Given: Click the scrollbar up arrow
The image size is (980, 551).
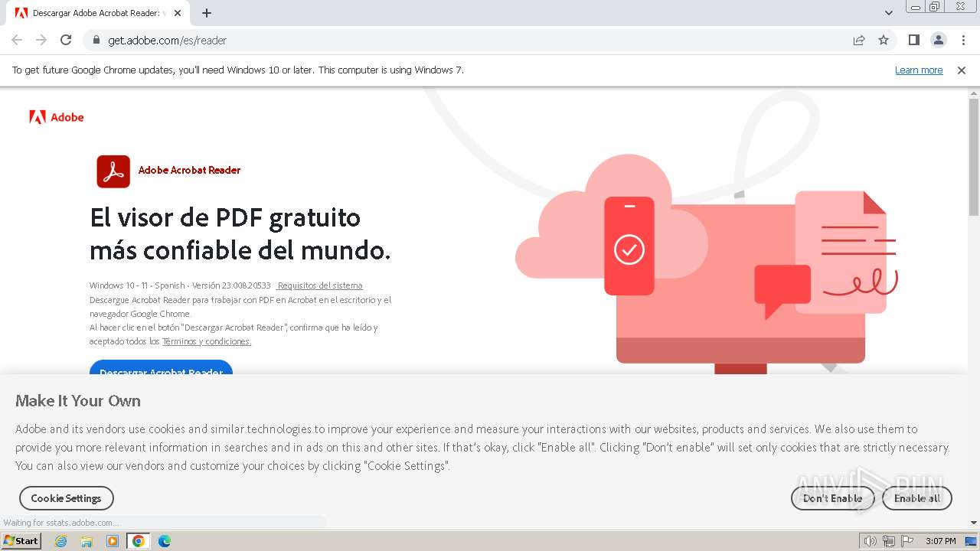Looking at the screenshot, I should pyautogui.click(x=974, y=93).
